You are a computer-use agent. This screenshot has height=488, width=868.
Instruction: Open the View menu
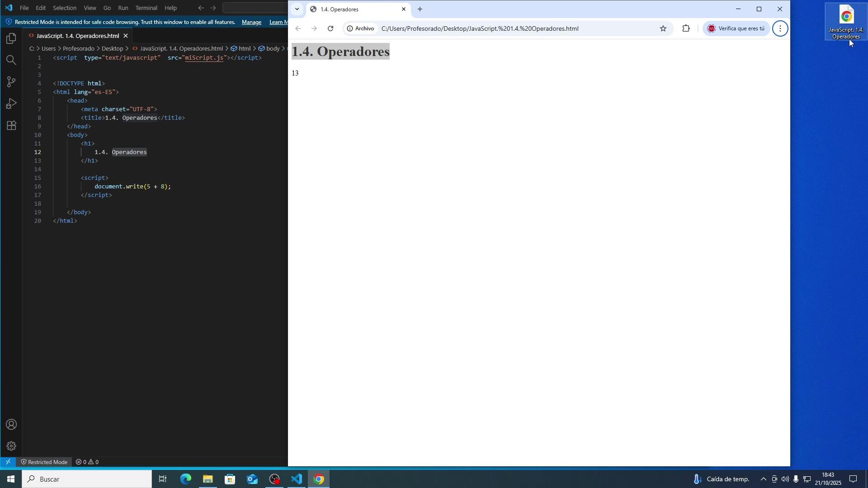coord(90,8)
